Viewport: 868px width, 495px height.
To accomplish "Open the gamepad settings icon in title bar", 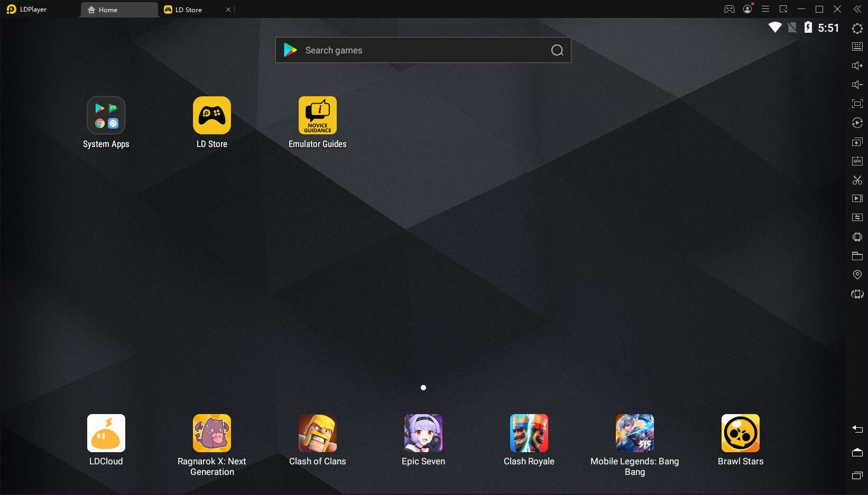I will point(730,9).
